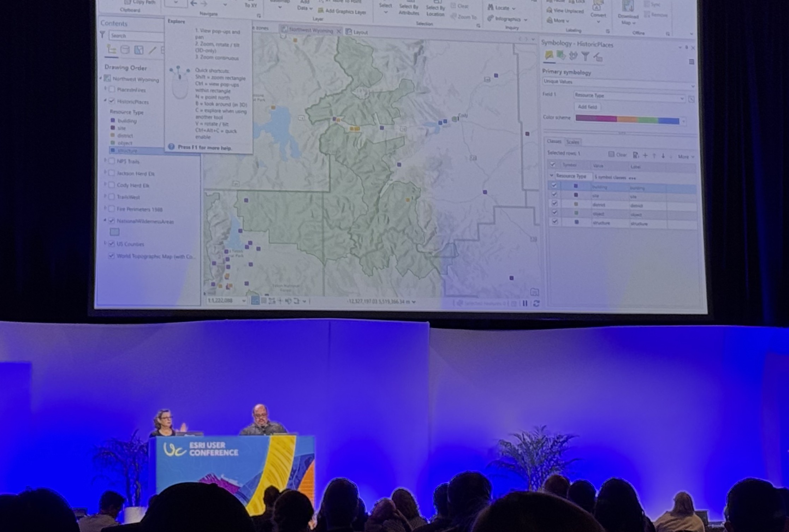Open Display filters funnel icon in Symbology

tap(585, 56)
